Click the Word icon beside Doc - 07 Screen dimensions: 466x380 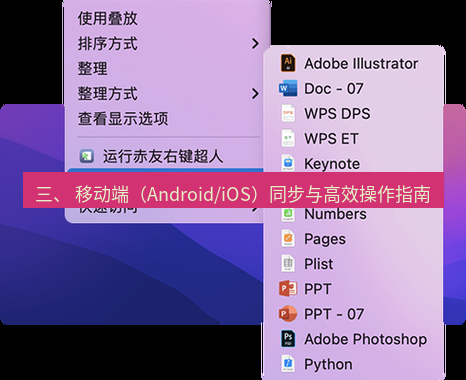click(x=288, y=89)
